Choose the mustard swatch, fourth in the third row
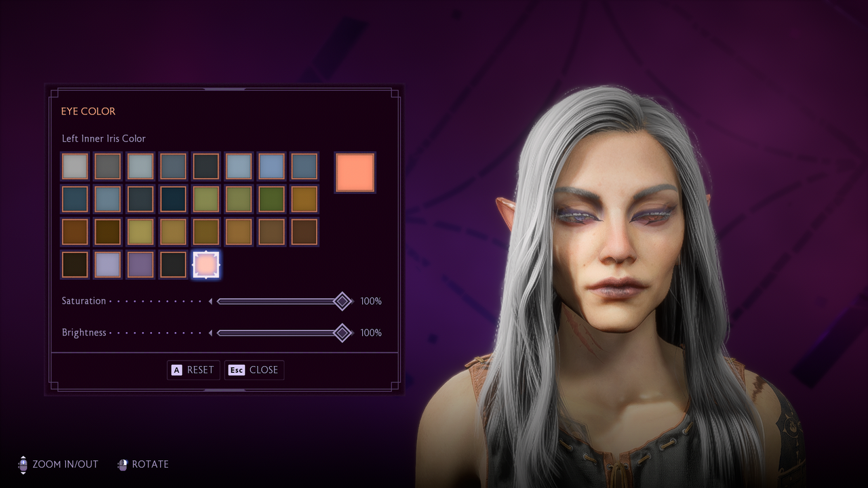 (173, 232)
